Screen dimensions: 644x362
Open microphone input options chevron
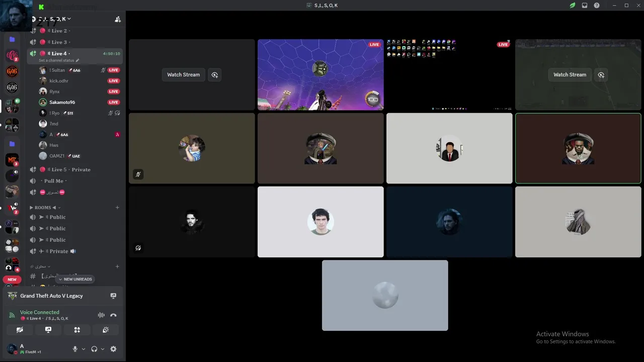(x=84, y=349)
